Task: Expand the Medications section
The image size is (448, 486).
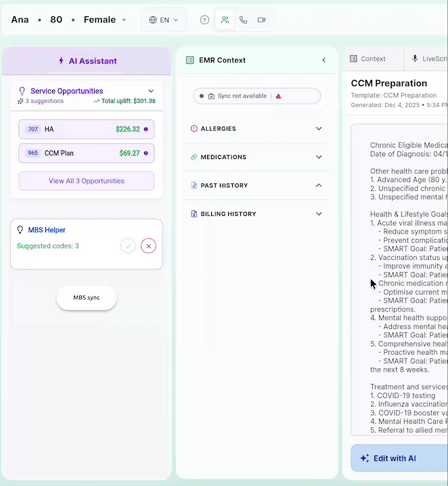Action: 319,157
